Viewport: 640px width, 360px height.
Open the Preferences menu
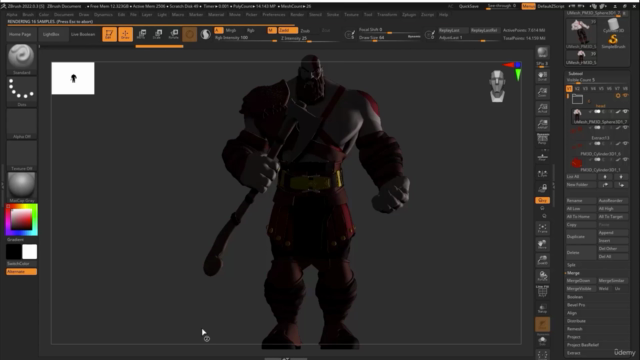pyautogui.click(x=273, y=14)
